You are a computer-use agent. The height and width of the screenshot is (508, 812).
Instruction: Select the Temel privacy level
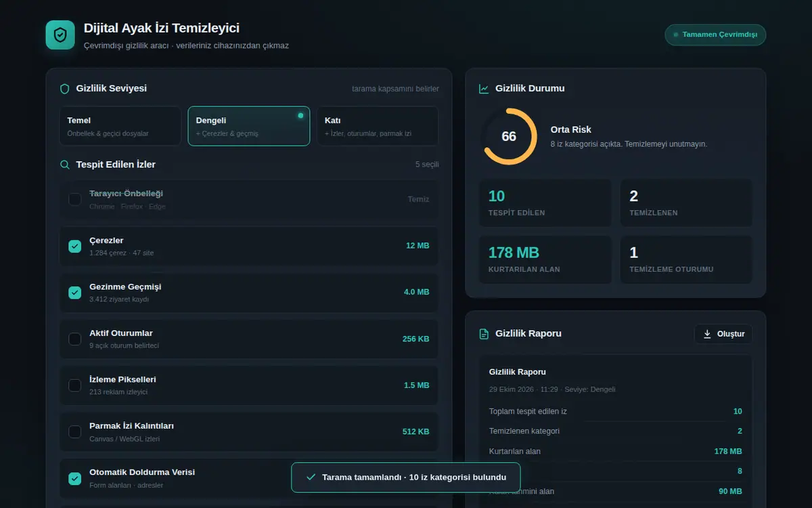(x=120, y=126)
